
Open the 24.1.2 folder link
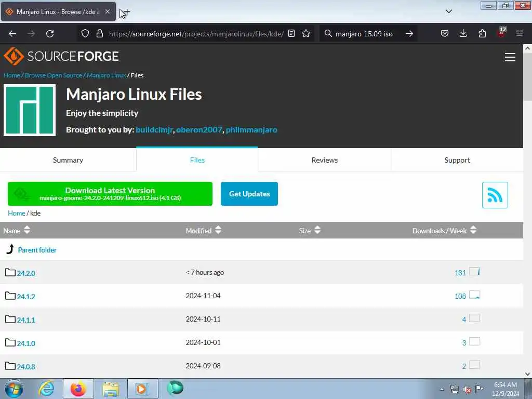tap(26, 297)
